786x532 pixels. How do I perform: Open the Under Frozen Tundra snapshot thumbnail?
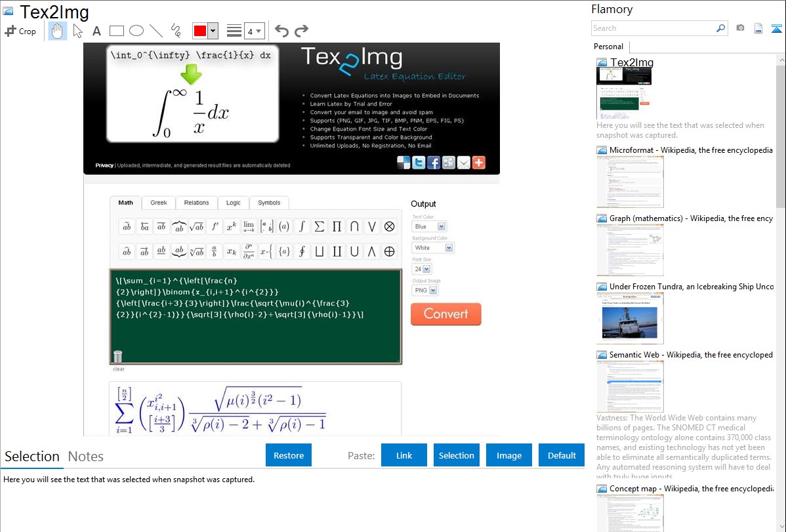point(630,318)
